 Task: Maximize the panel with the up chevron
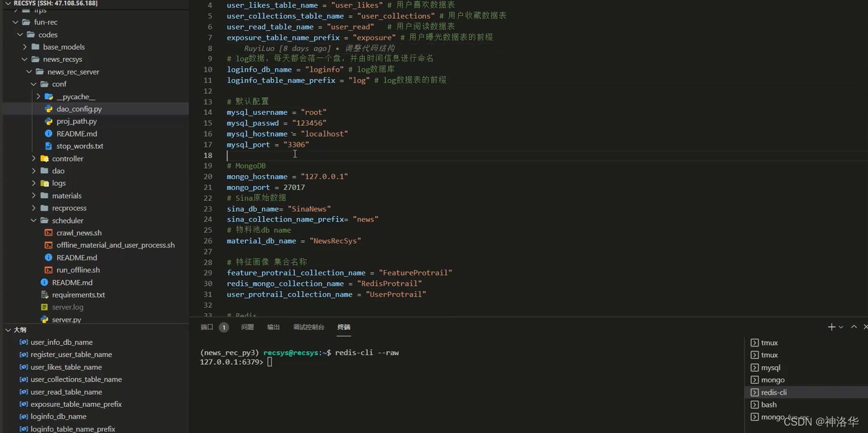854,327
